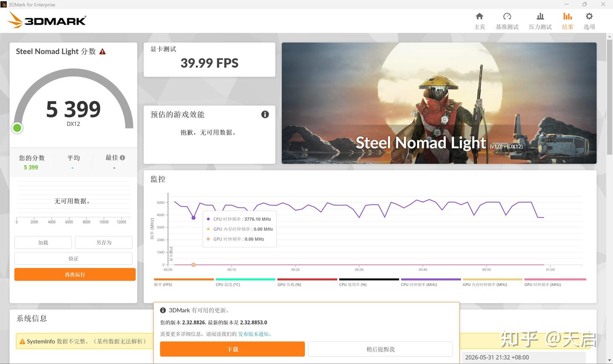This screenshot has height=364, width=613.
Task: Run the benchmark again with 再次运行
Action: 75,275
